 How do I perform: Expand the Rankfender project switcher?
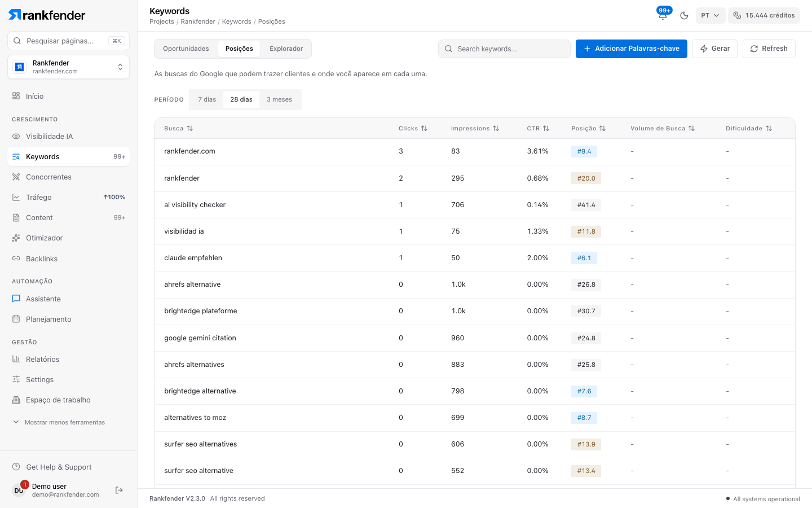(x=68, y=67)
